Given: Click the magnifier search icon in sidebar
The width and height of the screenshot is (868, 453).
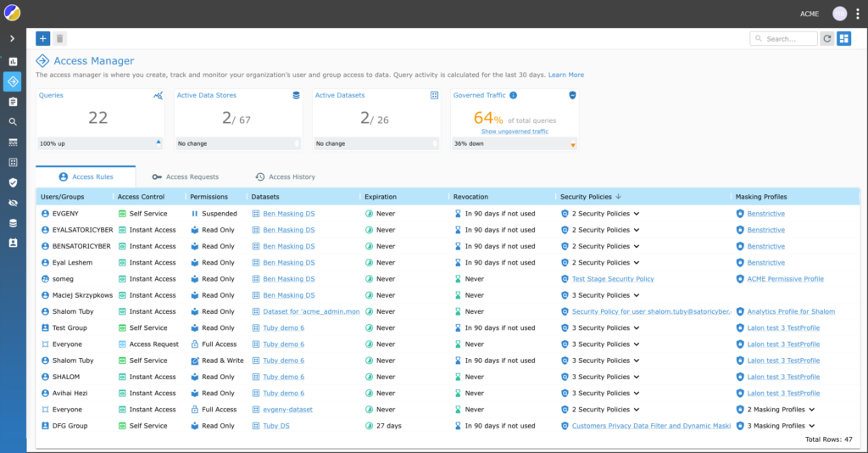Looking at the screenshot, I should tap(13, 122).
